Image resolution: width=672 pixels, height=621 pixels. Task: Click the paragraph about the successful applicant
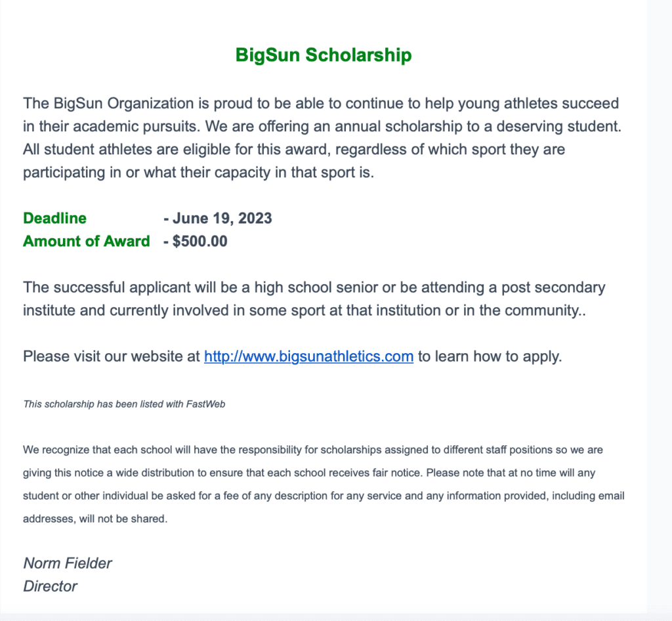point(314,299)
